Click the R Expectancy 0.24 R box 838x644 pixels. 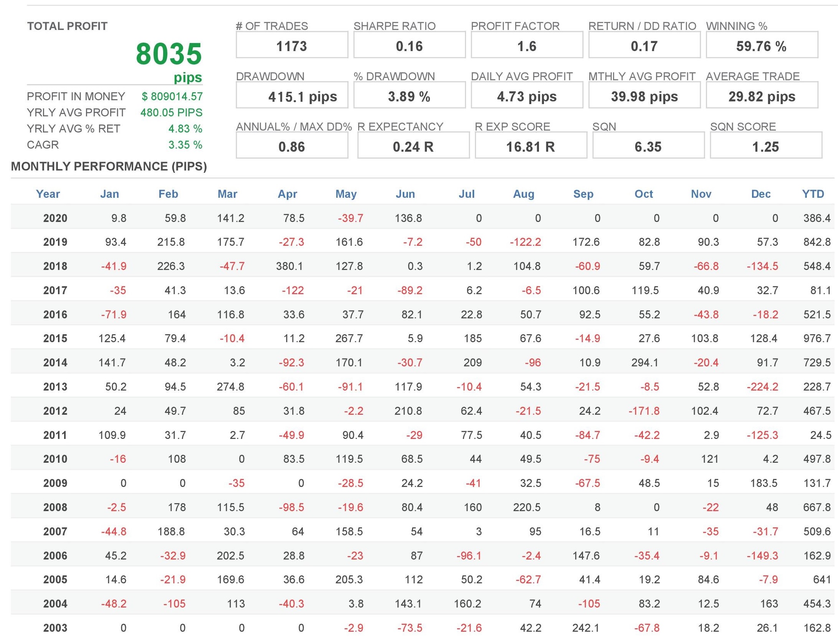click(x=413, y=146)
